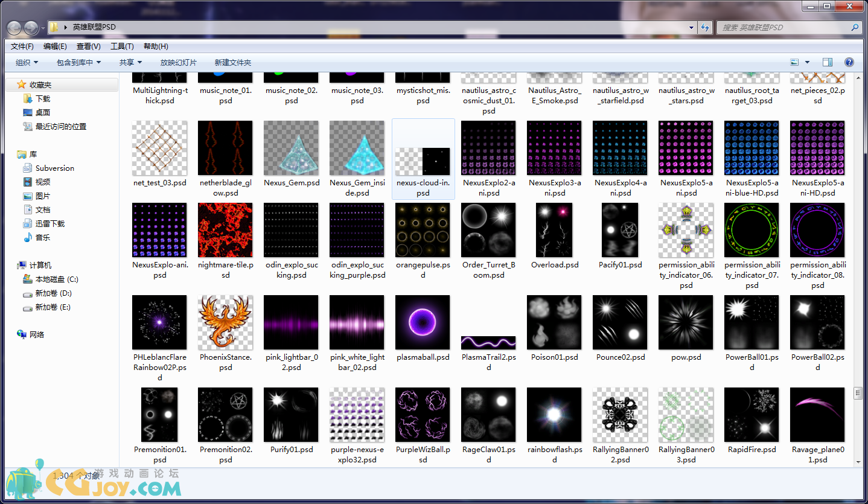Select PlasmaTrail2.psd thumbnail
This screenshot has width=868, height=504.
coord(489,343)
